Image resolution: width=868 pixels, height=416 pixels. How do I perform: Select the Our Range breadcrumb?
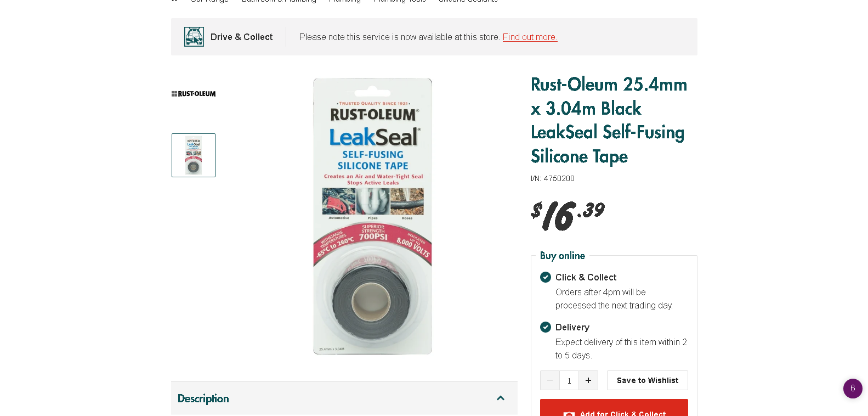(x=208, y=1)
